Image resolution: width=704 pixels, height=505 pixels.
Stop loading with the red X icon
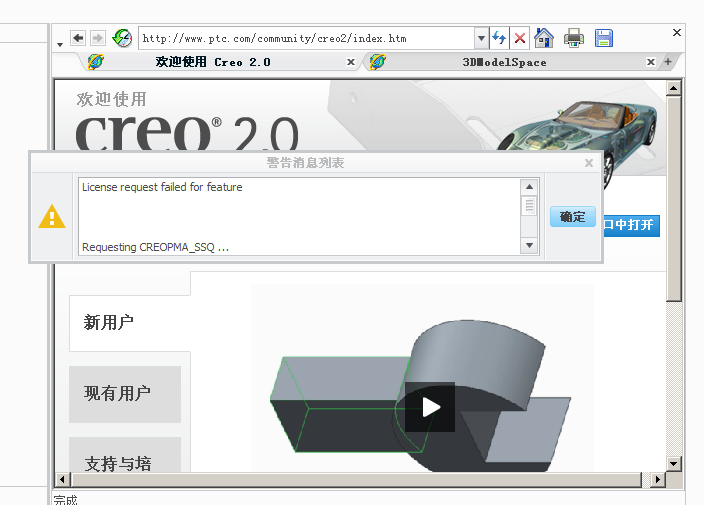520,38
